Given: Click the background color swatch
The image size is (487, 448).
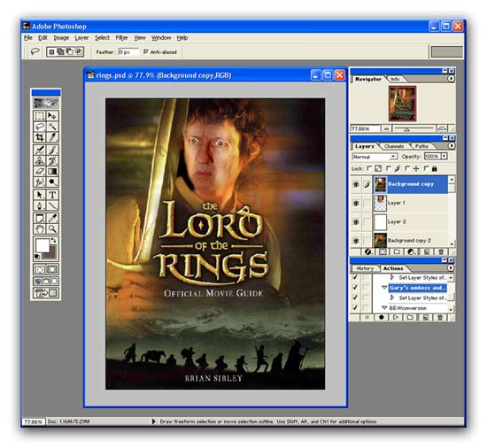Looking at the screenshot, I should [52, 254].
